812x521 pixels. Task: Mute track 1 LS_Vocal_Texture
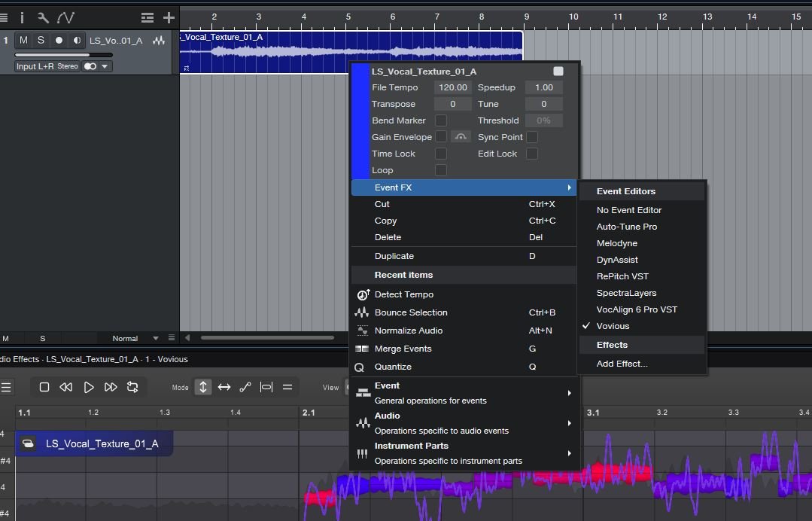[24, 40]
